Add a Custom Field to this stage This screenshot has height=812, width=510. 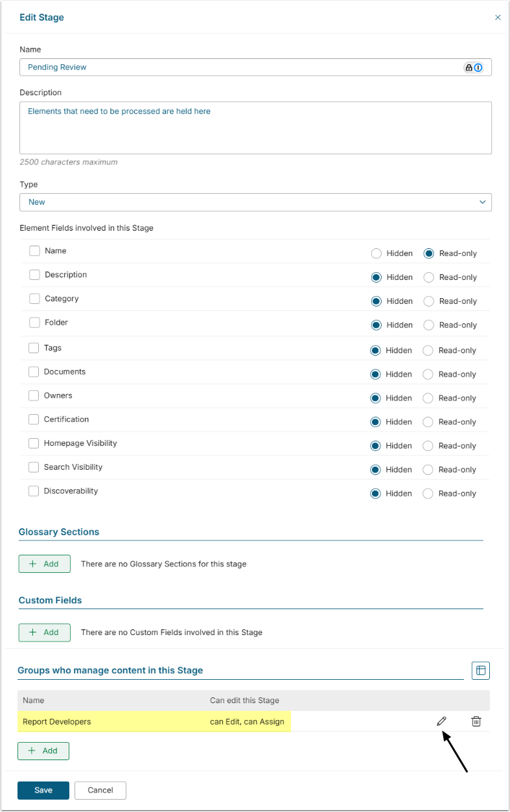pyautogui.click(x=44, y=632)
